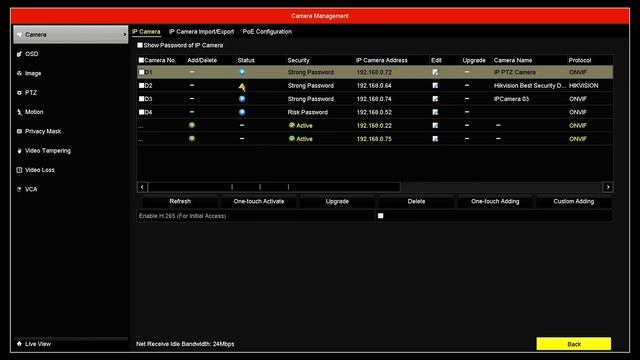Click the Upgrade button
The width and height of the screenshot is (640, 360).
[x=337, y=202]
